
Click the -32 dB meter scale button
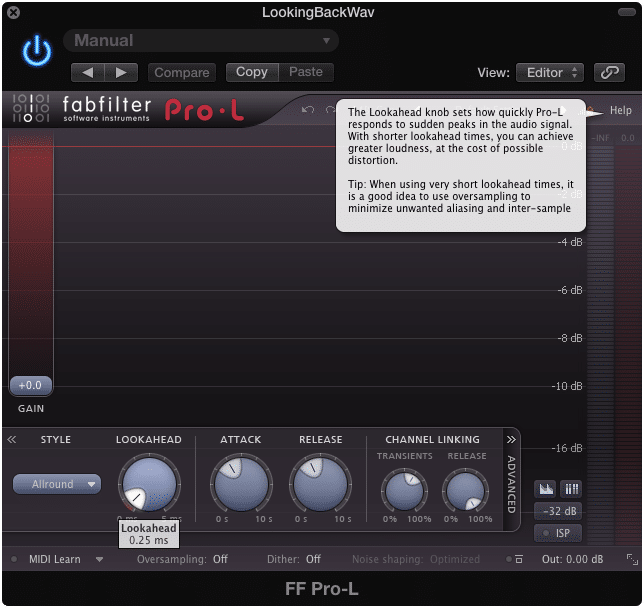click(x=558, y=511)
